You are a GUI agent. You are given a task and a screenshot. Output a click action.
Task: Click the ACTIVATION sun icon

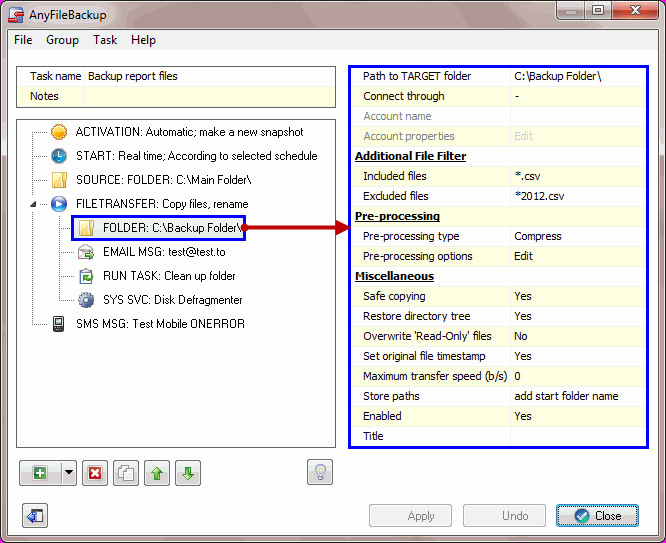[x=59, y=132]
